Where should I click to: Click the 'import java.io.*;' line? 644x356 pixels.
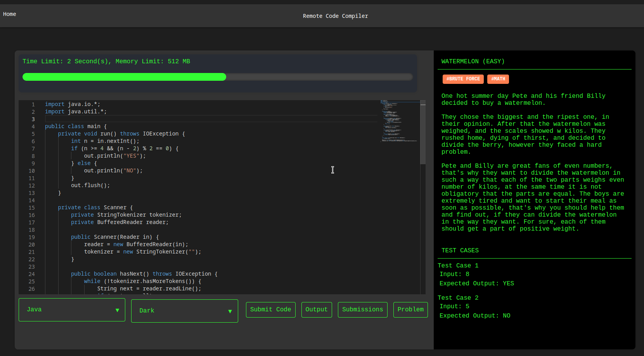(73, 104)
